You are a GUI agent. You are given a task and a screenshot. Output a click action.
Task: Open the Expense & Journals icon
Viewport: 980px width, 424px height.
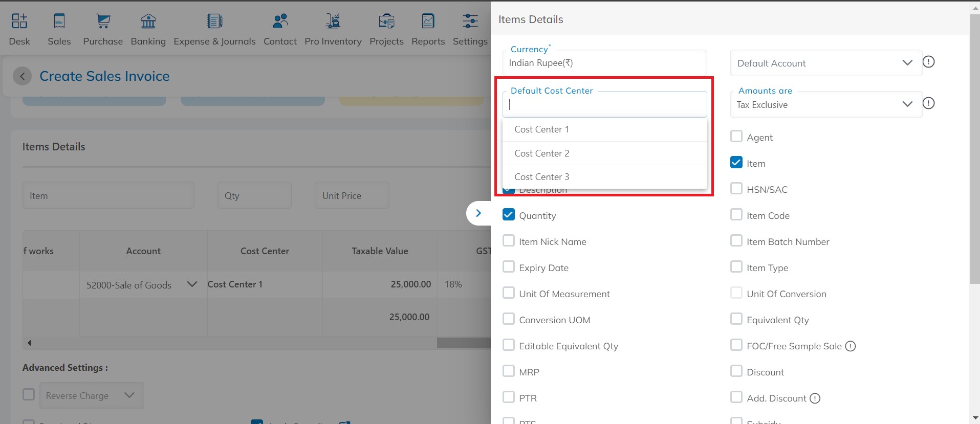click(x=214, y=21)
